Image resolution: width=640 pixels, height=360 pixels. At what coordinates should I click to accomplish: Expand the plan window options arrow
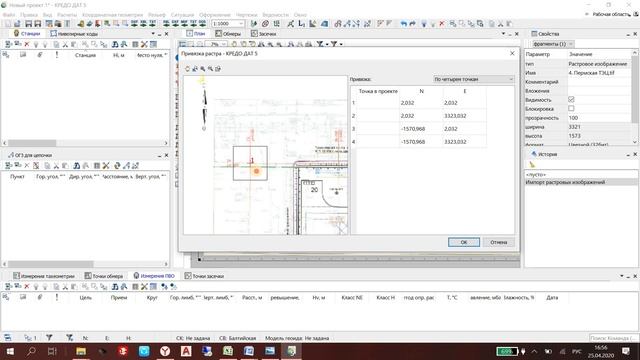(503, 33)
